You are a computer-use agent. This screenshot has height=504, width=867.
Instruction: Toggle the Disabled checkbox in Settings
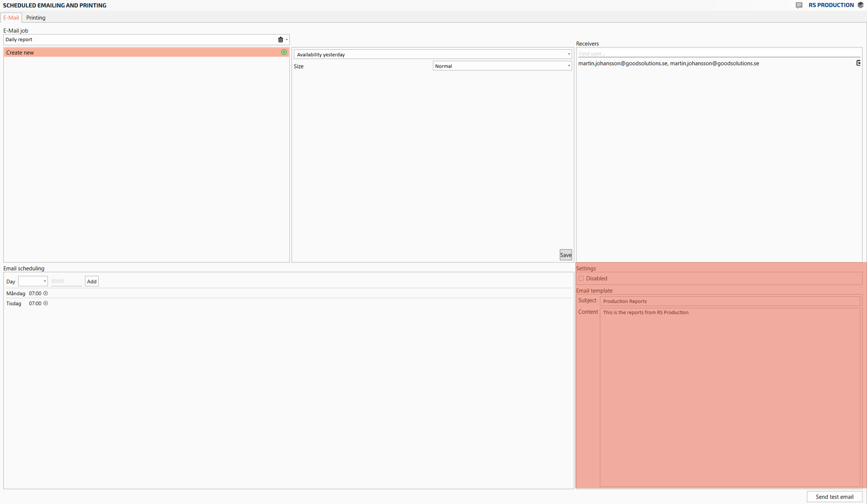pyautogui.click(x=581, y=278)
